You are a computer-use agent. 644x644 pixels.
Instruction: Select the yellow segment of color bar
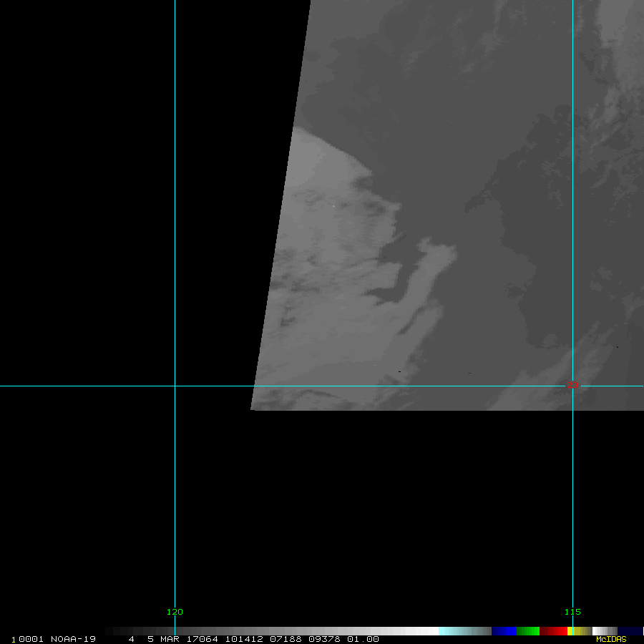click(570, 631)
